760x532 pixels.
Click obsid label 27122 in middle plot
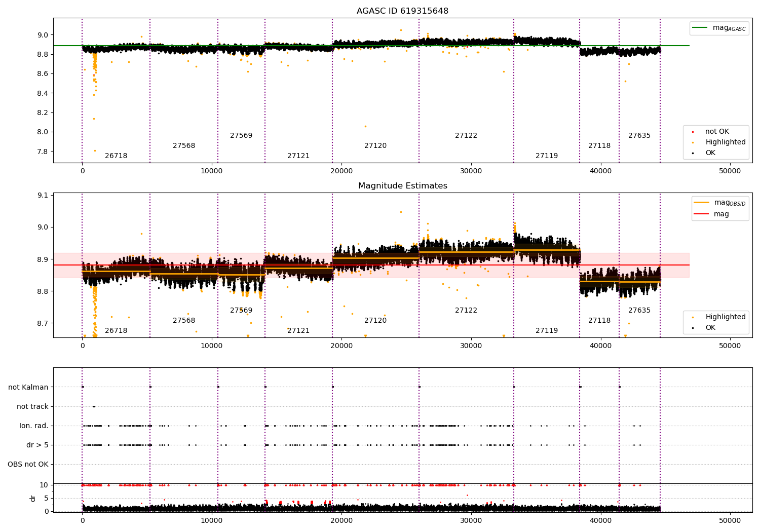point(466,311)
